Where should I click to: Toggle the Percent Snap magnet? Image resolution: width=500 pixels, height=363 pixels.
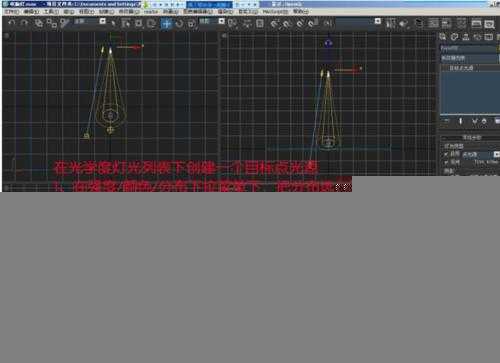click(300, 23)
